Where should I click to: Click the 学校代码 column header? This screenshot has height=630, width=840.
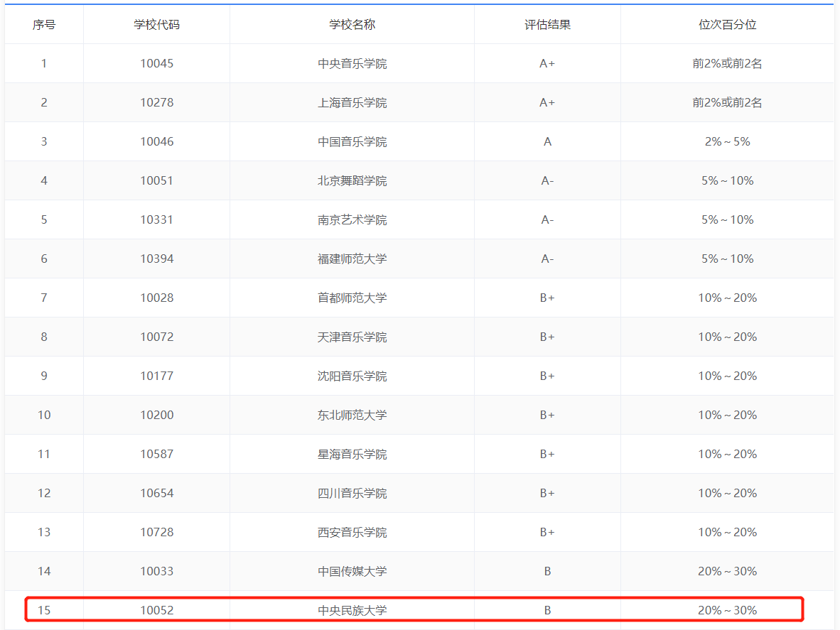click(156, 23)
